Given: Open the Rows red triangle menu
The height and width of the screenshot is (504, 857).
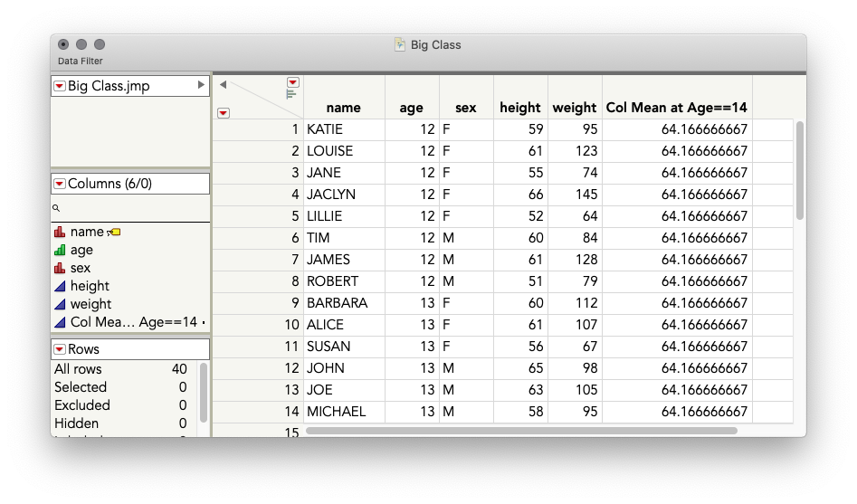Looking at the screenshot, I should [x=60, y=349].
